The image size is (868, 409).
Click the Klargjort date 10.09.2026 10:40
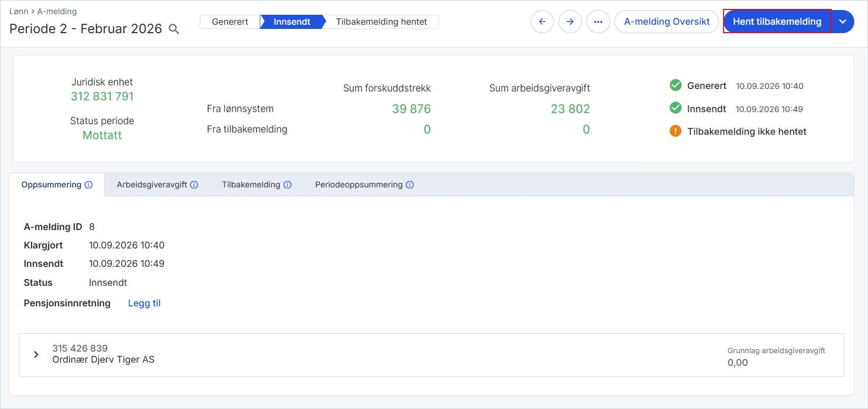point(126,245)
